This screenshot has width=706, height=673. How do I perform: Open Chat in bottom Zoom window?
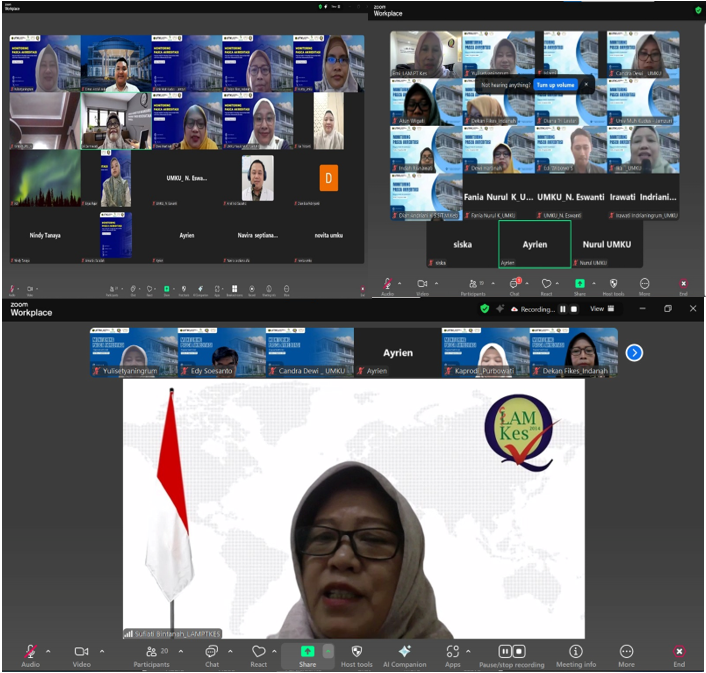tap(212, 656)
